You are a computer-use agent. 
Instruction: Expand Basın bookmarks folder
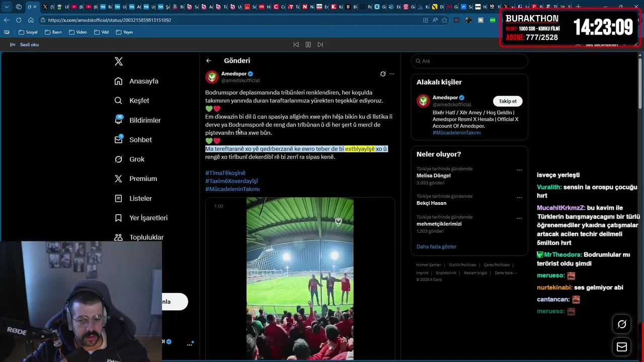tap(53, 32)
